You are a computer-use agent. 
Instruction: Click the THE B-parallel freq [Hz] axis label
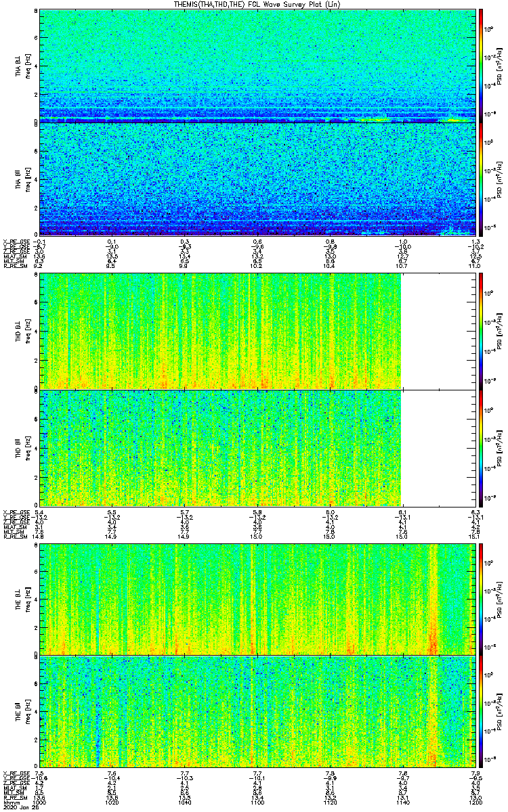28,712
